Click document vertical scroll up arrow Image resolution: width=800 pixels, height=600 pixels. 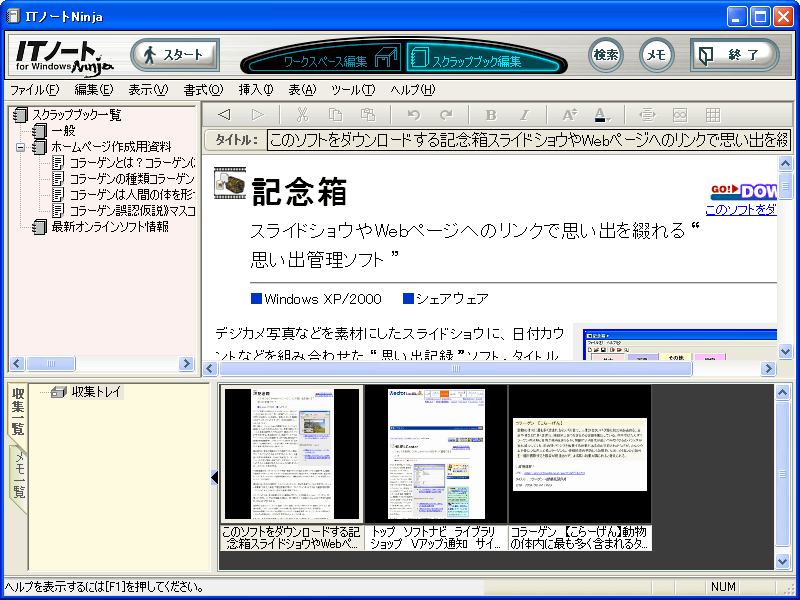[785, 164]
